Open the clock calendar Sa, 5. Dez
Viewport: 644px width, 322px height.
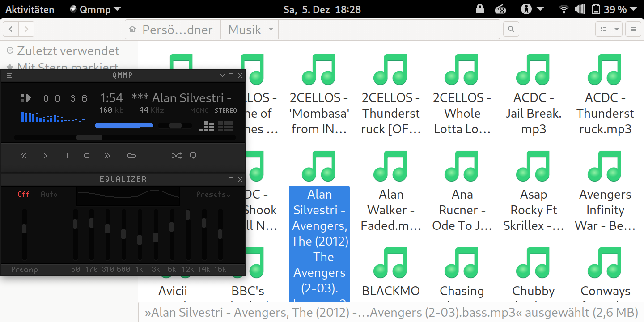(322, 9)
